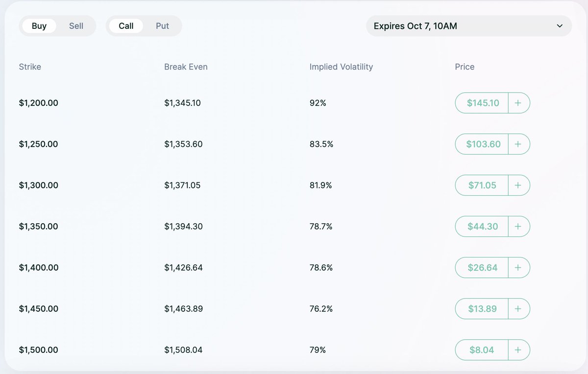The height and width of the screenshot is (374, 588).
Task: Add the $1,250.00 strike call with plus
Action: coord(518,144)
